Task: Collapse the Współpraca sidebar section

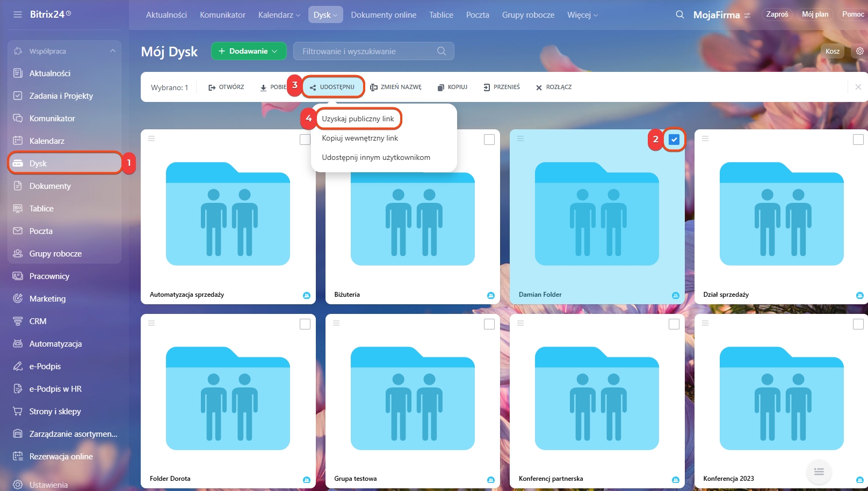Action: tap(113, 51)
